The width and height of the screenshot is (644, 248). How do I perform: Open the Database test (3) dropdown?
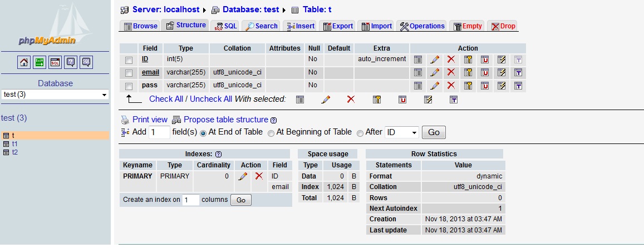55,95
